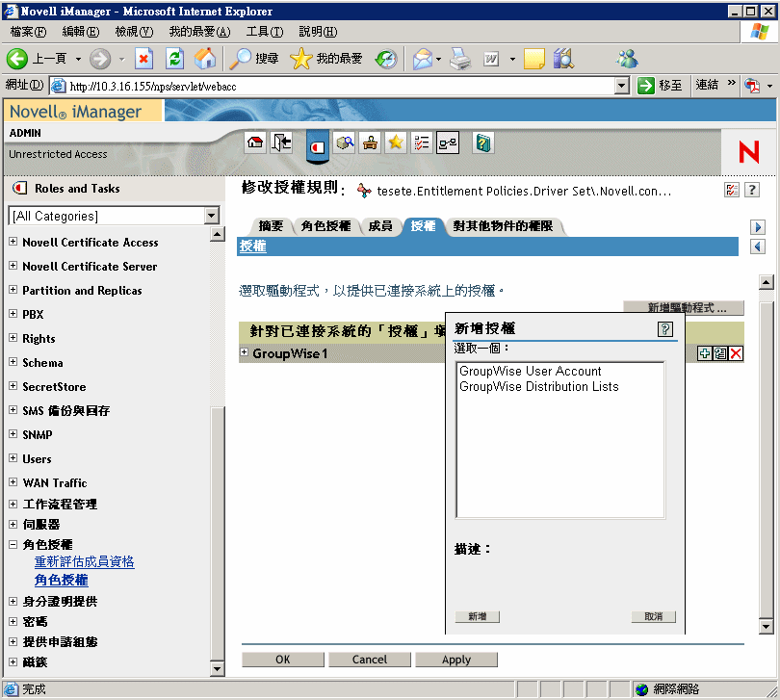Click the Exit/Logout door icon
Image resolution: width=780 pixels, height=700 pixels.
click(281, 143)
